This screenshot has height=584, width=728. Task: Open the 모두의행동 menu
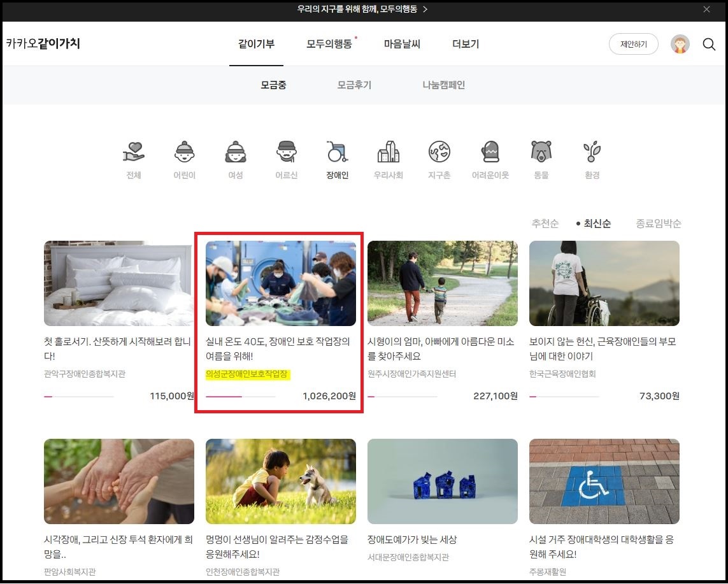coord(329,44)
